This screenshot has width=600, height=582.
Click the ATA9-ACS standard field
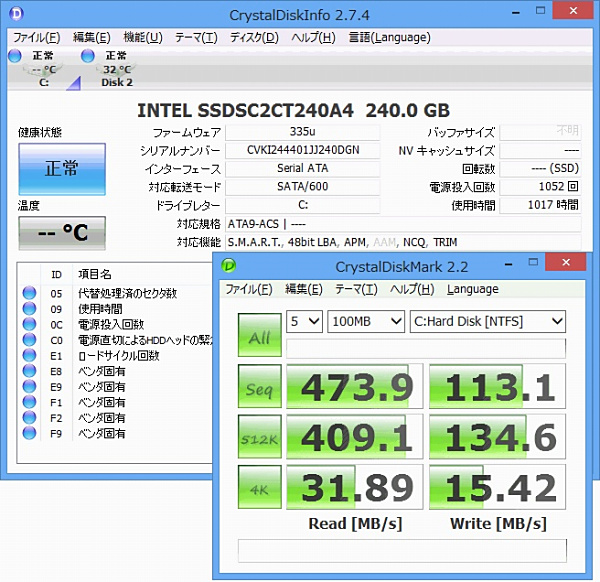click(403, 224)
